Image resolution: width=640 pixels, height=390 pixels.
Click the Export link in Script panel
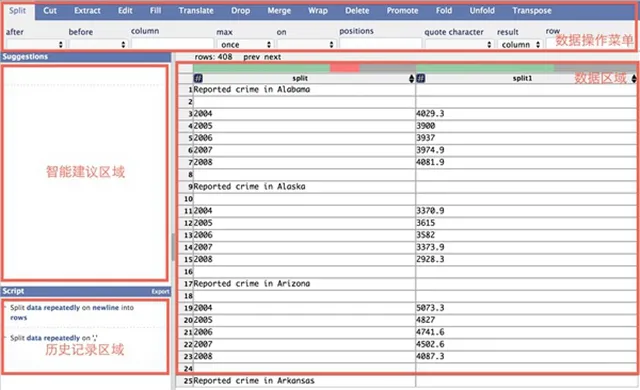(x=160, y=291)
